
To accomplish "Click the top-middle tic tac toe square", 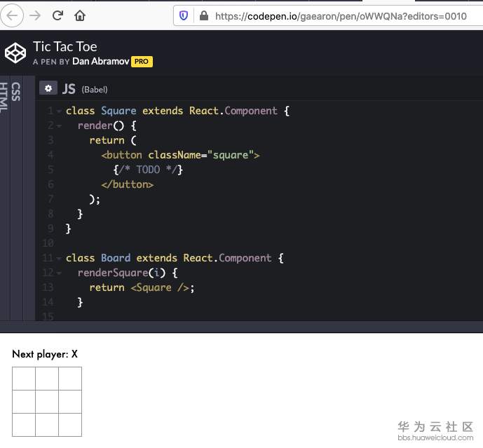I will tap(47, 379).
